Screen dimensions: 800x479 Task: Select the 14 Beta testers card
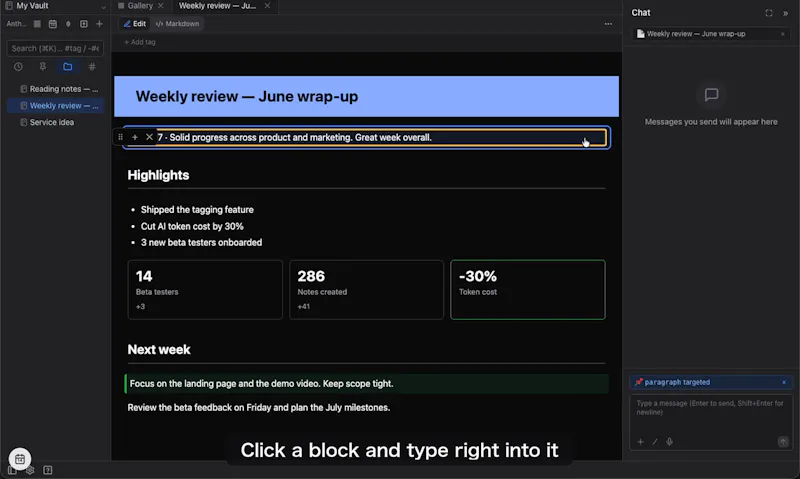(205, 290)
